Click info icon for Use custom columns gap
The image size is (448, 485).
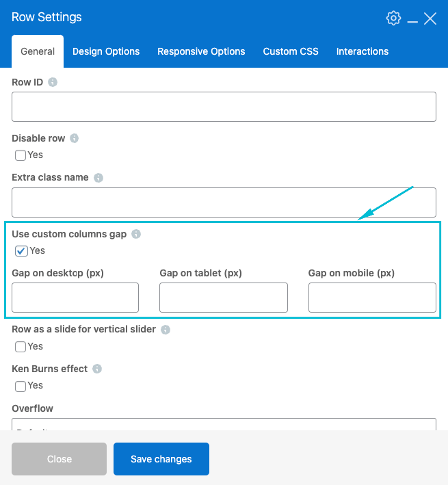(x=136, y=234)
